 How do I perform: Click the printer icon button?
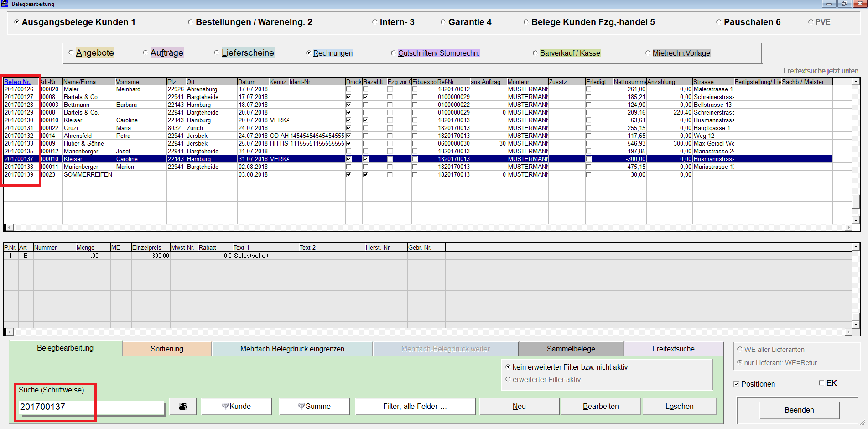click(x=183, y=406)
